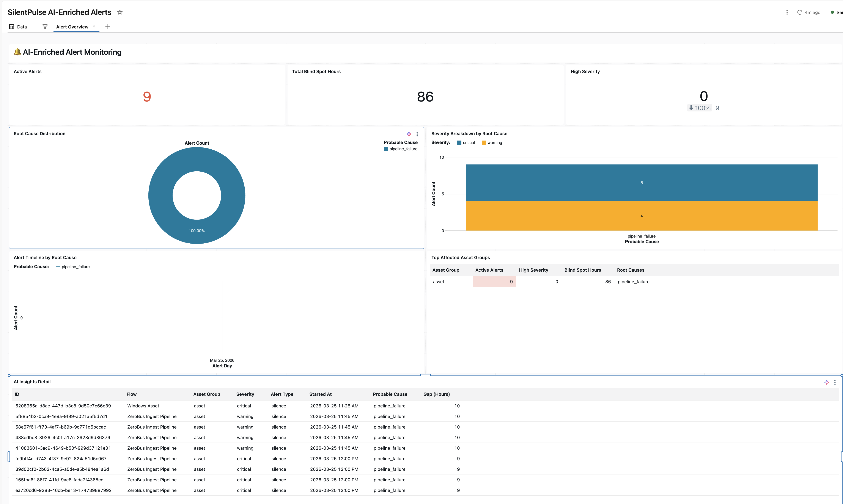
Task: Click the Total Blind Spot Hours value 86
Action: 425,97
